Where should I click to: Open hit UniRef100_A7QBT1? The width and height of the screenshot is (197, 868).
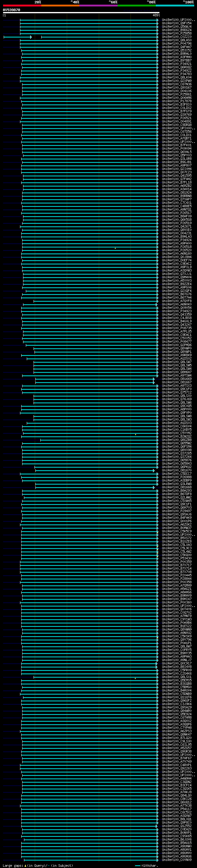(x=176, y=138)
